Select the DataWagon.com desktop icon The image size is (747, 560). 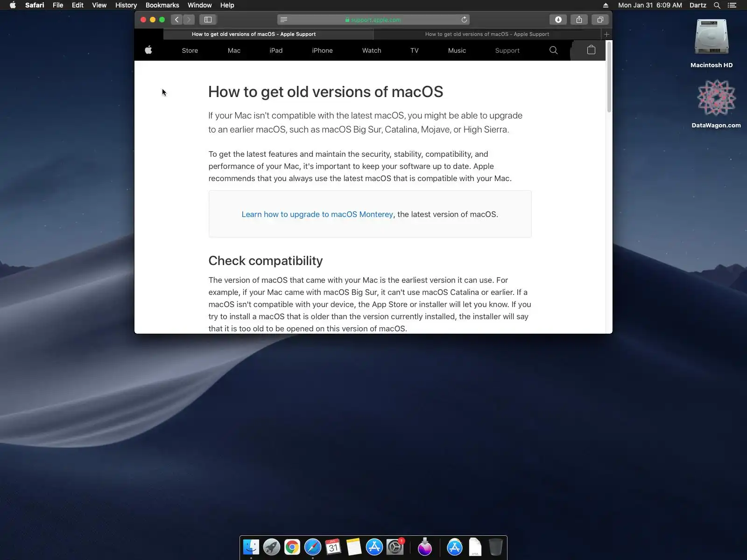pyautogui.click(x=716, y=104)
